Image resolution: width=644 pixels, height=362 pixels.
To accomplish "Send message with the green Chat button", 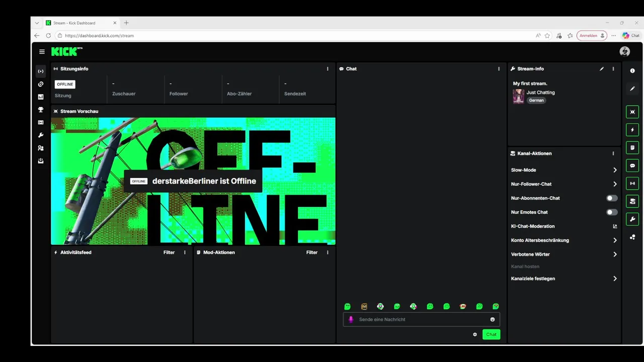I will click(491, 334).
